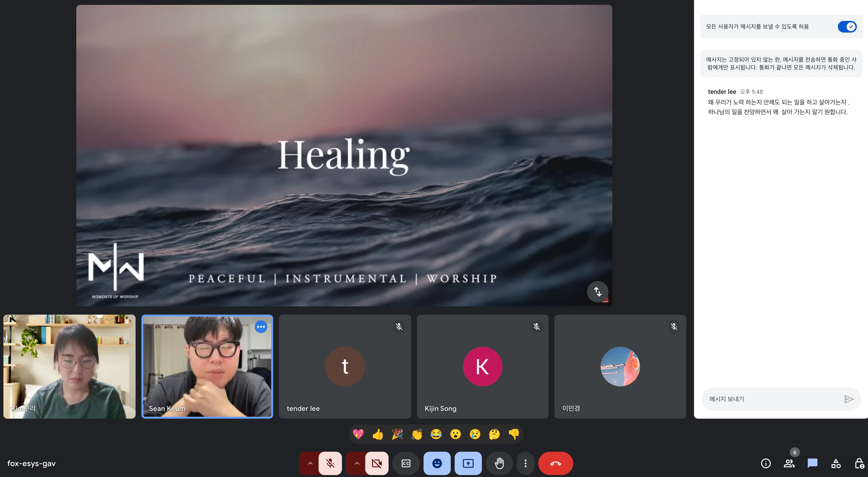Close the chat panel via chat icon
Image resolution: width=868 pixels, height=477 pixels.
click(x=812, y=463)
